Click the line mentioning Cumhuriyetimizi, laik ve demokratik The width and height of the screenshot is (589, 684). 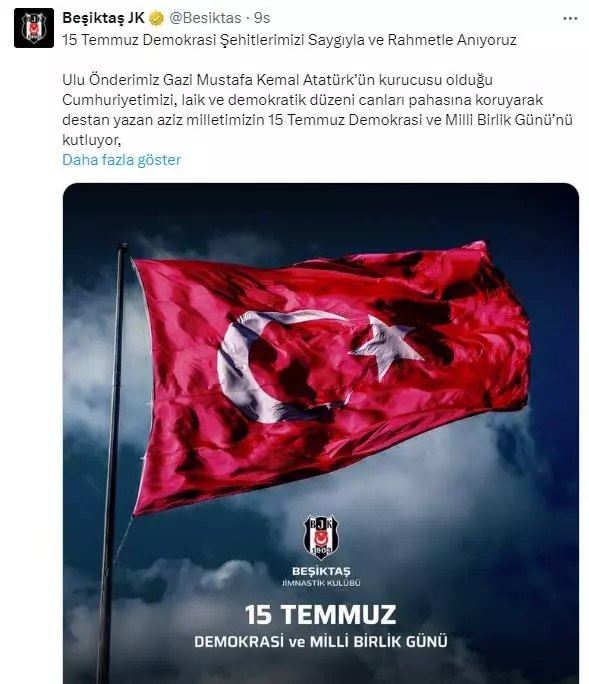point(303,100)
